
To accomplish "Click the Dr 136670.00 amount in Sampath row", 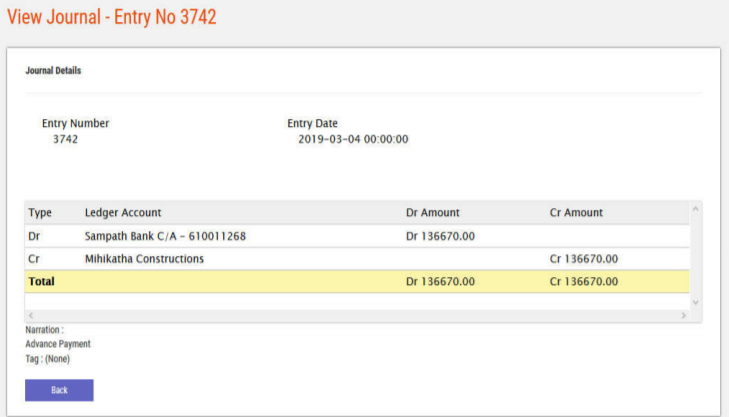I will [x=440, y=236].
